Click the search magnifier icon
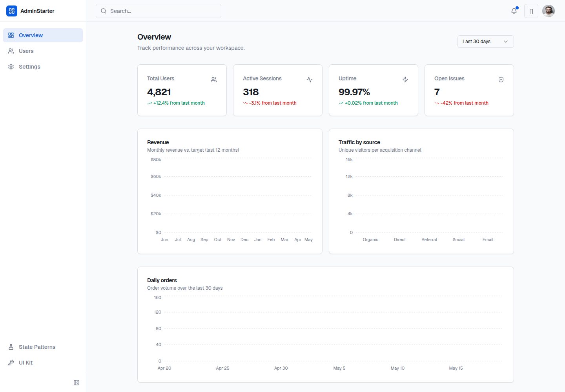The height and width of the screenshot is (392, 565). point(104,11)
